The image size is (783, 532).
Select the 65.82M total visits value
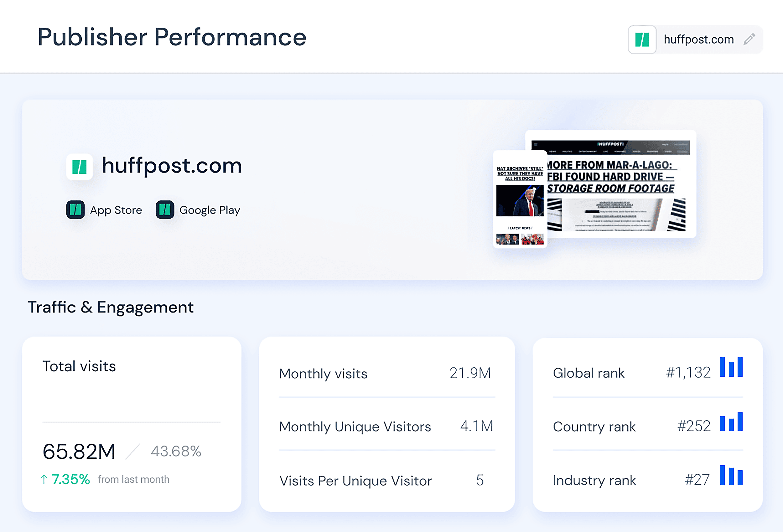tap(79, 452)
